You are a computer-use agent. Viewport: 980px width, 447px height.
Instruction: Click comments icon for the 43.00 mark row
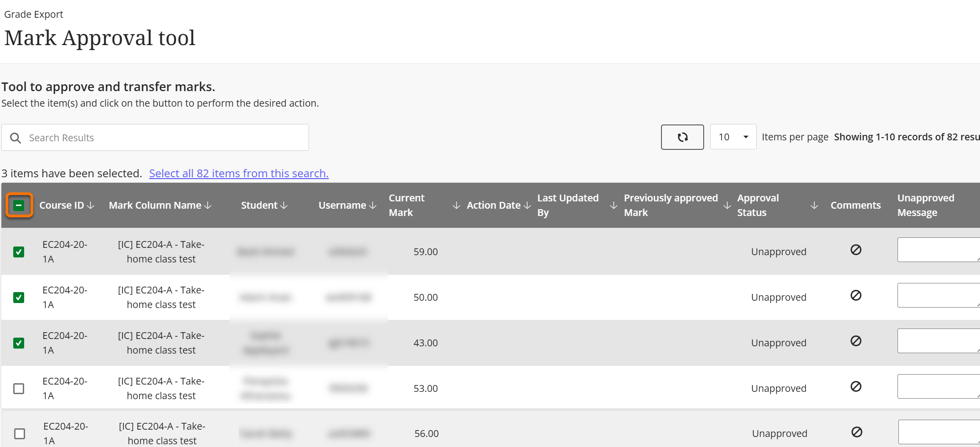pyautogui.click(x=856, y=341)
